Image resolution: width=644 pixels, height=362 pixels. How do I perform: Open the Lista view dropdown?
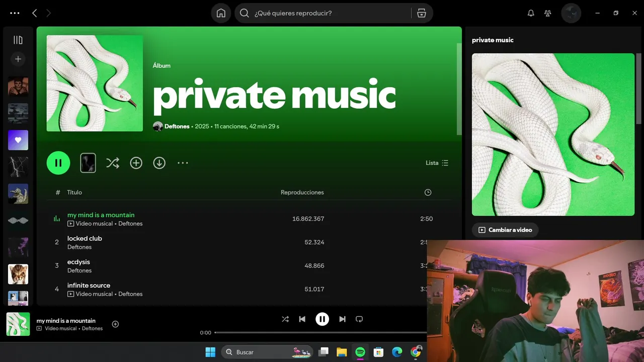click(437, 163)
